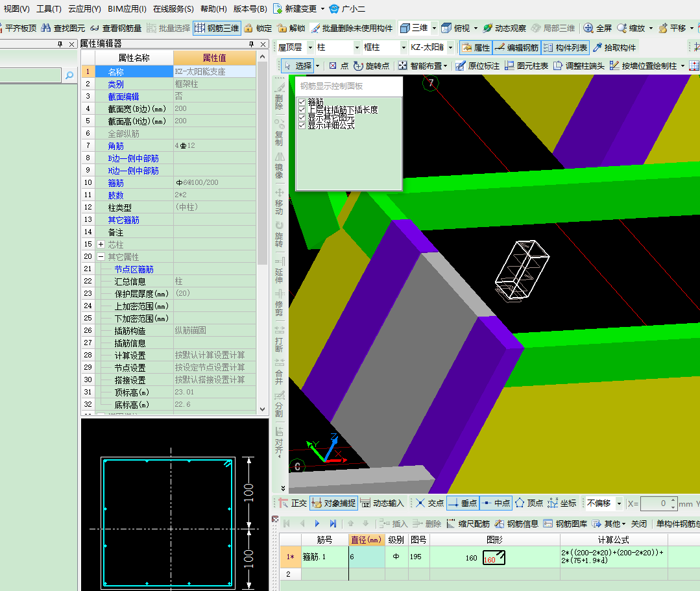
Task: Select the 三维 cube view icon
Action: click(x=405, y=28)
